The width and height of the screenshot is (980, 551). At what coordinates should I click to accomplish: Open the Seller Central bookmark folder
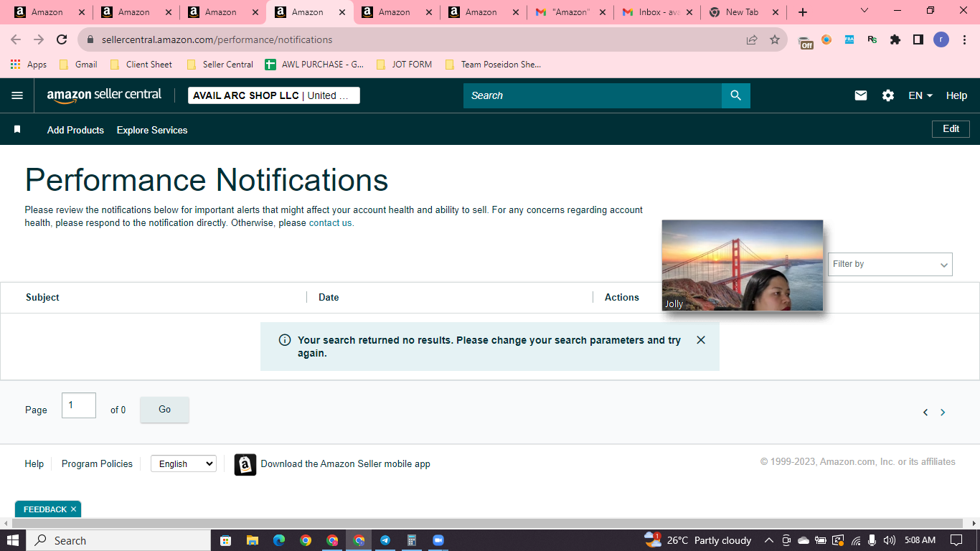pos(220,65)
